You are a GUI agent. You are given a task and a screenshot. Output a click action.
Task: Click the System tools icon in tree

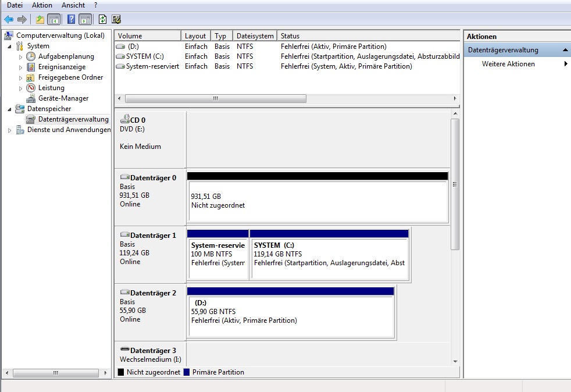point(20,46)
